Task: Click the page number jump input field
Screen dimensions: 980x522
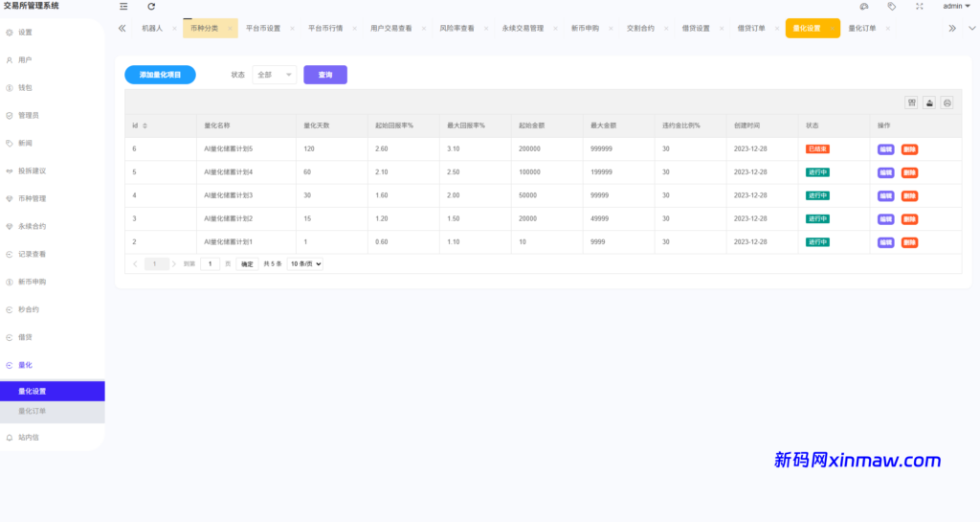Action: [210, 263]
